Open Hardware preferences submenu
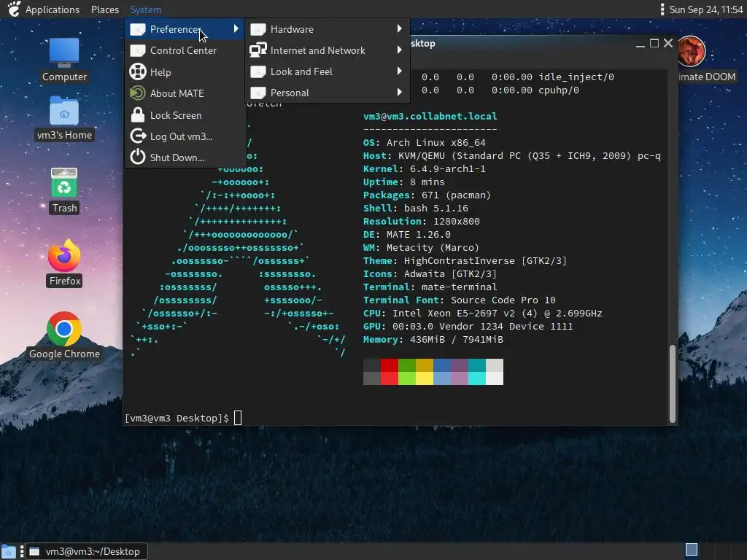Viewport: 747px width, 560px height. pos(328,29)
